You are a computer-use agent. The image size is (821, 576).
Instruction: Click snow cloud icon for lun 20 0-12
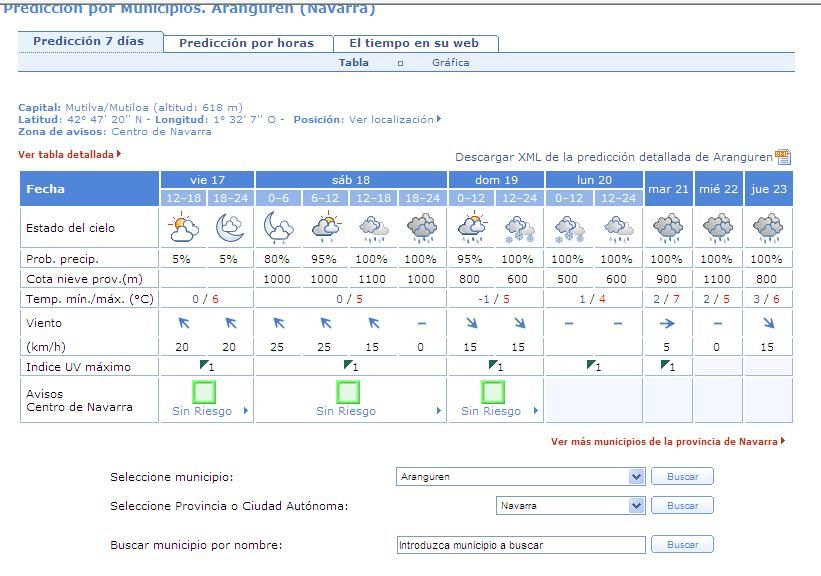(x=569, y=229)
